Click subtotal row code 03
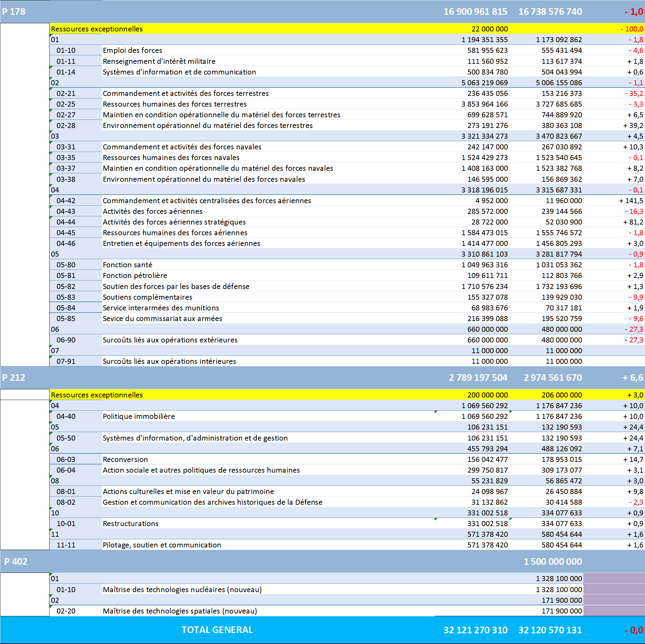Viewport: 645px width, 644px height. point(55,136)
